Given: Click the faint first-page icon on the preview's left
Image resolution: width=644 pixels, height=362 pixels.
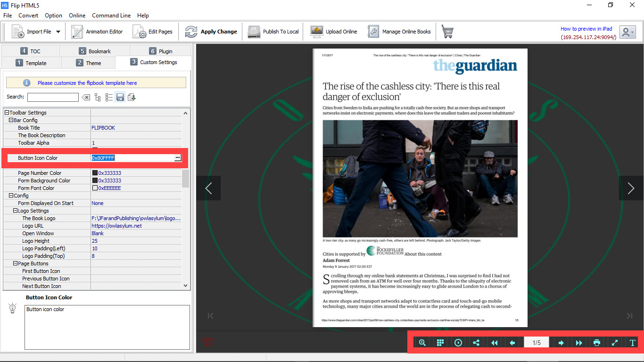Looking at the screenshot, I should pyautogui.click(x=211, y=316).
